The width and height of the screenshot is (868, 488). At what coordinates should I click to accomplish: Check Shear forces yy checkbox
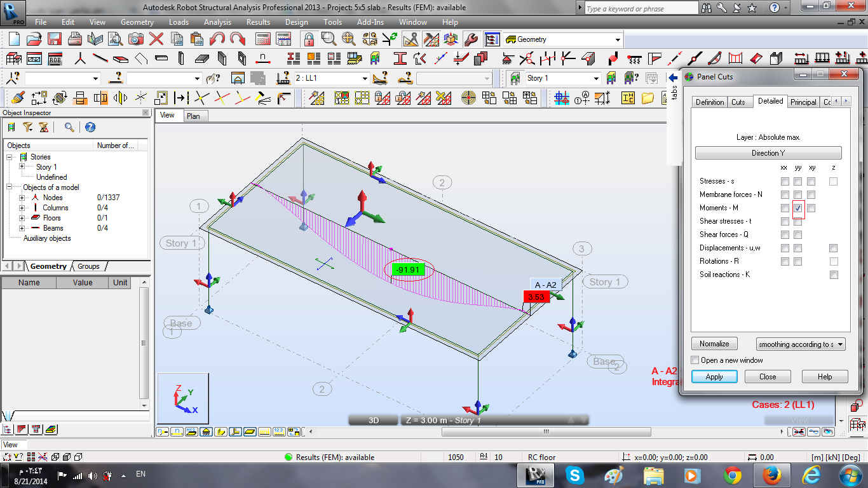tap(798, 235)
